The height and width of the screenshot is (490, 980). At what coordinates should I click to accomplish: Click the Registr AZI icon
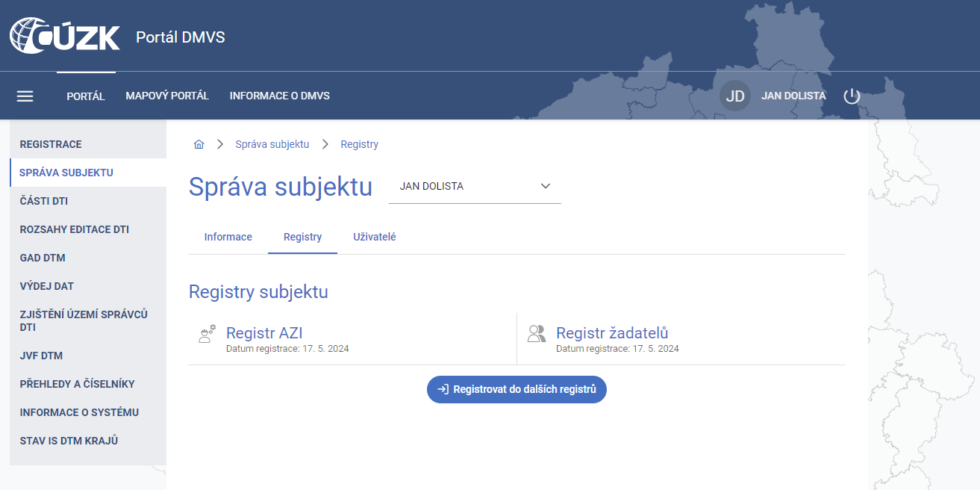[x=207, y=334]
